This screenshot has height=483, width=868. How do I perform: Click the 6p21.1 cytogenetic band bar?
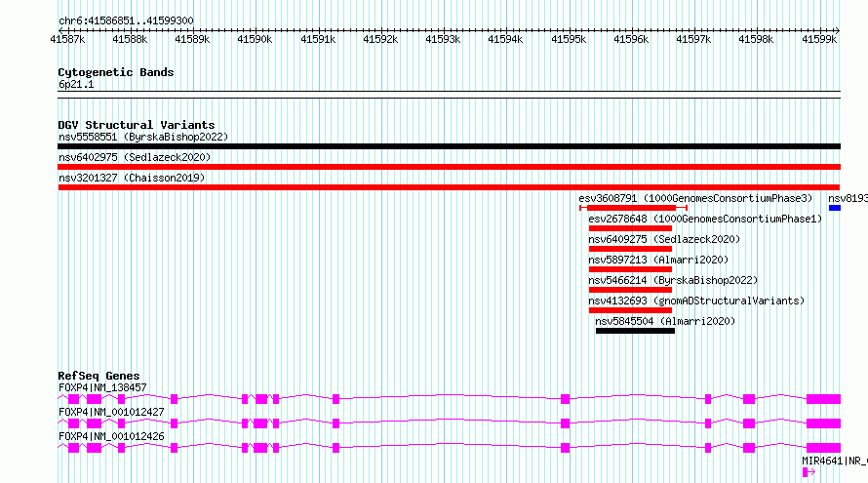click(x=449, y=95)
